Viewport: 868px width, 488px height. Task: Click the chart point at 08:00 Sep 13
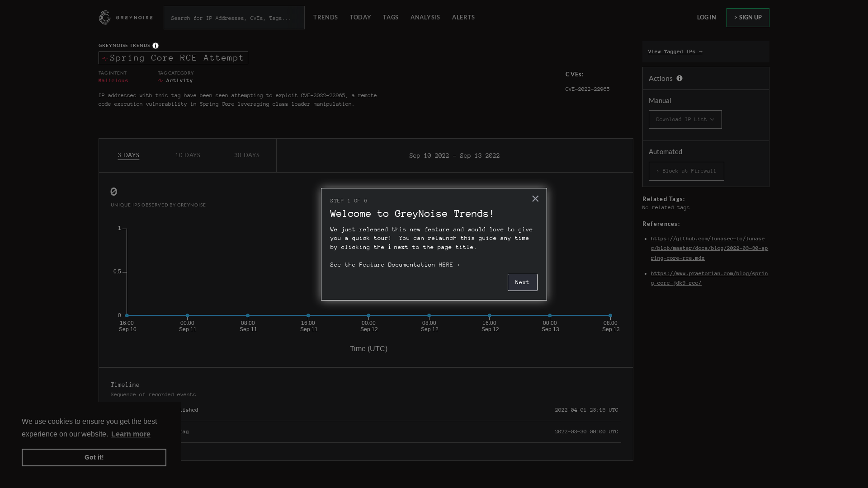pyautogui.click(x=610, y=315)
